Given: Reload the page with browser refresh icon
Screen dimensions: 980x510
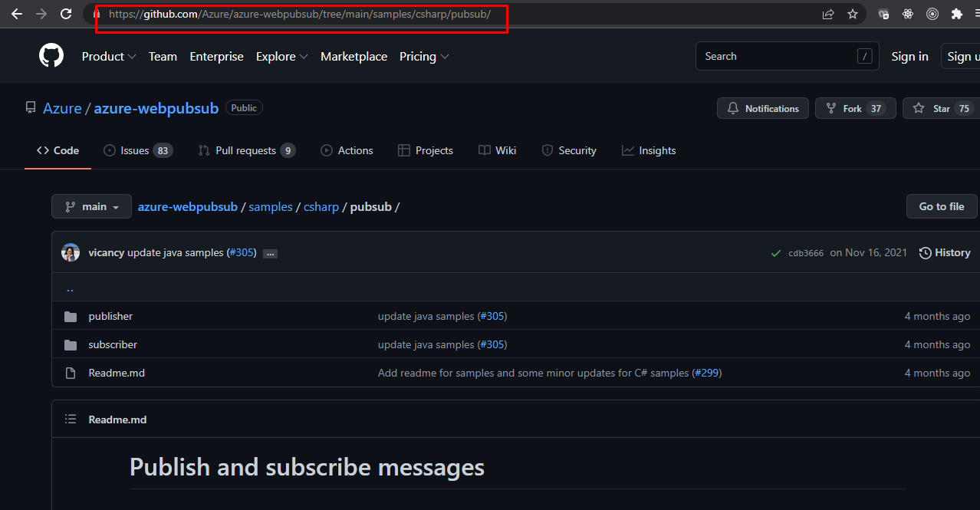Looking at the screenshot, I should pos(66,14).
